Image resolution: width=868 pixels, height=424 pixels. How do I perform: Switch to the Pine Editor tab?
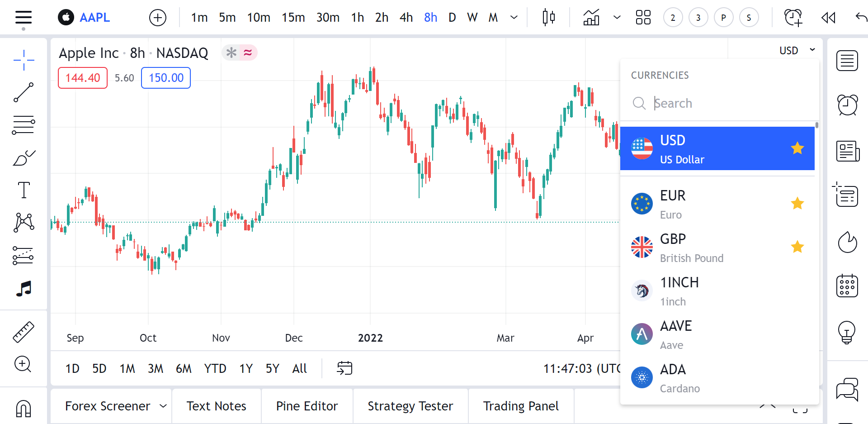(307, 406)
